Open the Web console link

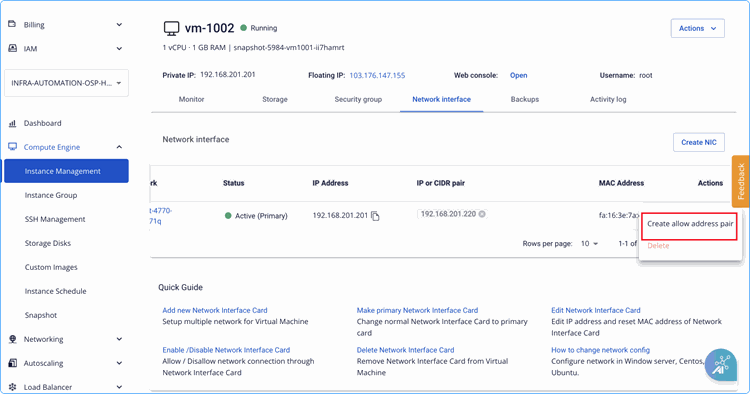(518, 76)
